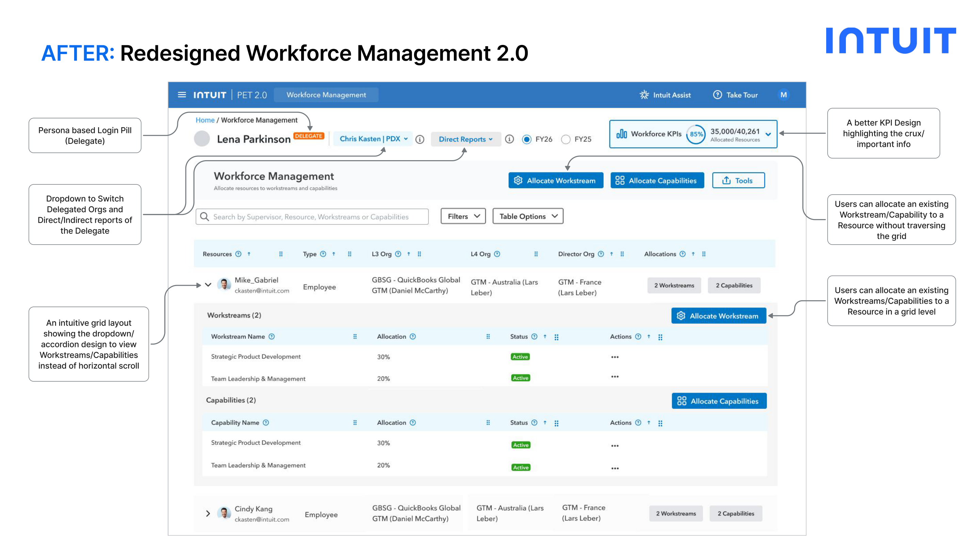Open actions menu for Strategic Product Development workstream
This screenshot has width=980, height=551.
[x=615, y=357]
